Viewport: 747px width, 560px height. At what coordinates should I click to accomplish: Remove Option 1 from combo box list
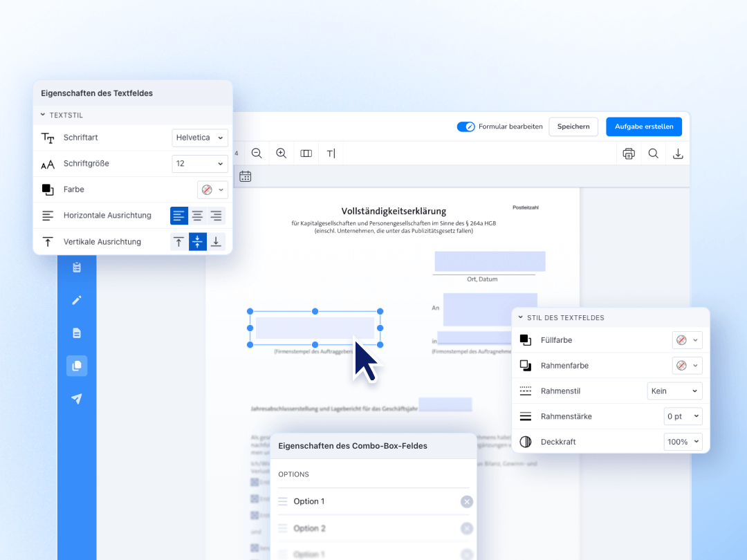pos(467,502)
